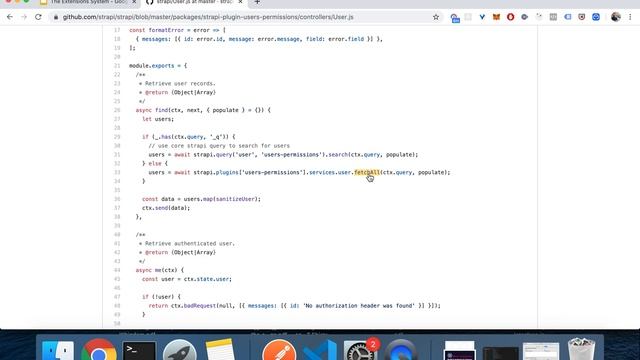The width and height of the screenshot is (640, 360).
Task: Open Chrome's three-dot menu
Action: (x=630, y=17)
